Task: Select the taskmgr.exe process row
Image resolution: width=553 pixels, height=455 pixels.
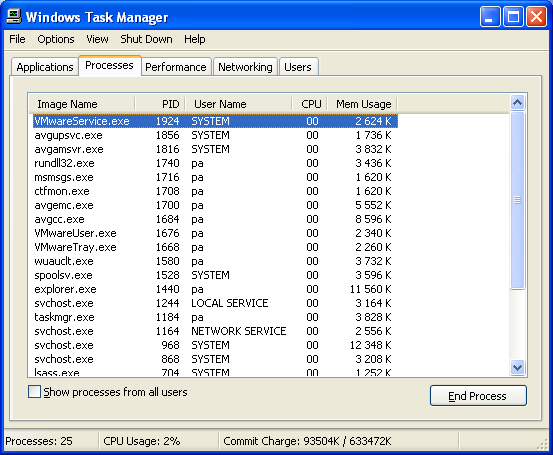Action: click(215, 317)
